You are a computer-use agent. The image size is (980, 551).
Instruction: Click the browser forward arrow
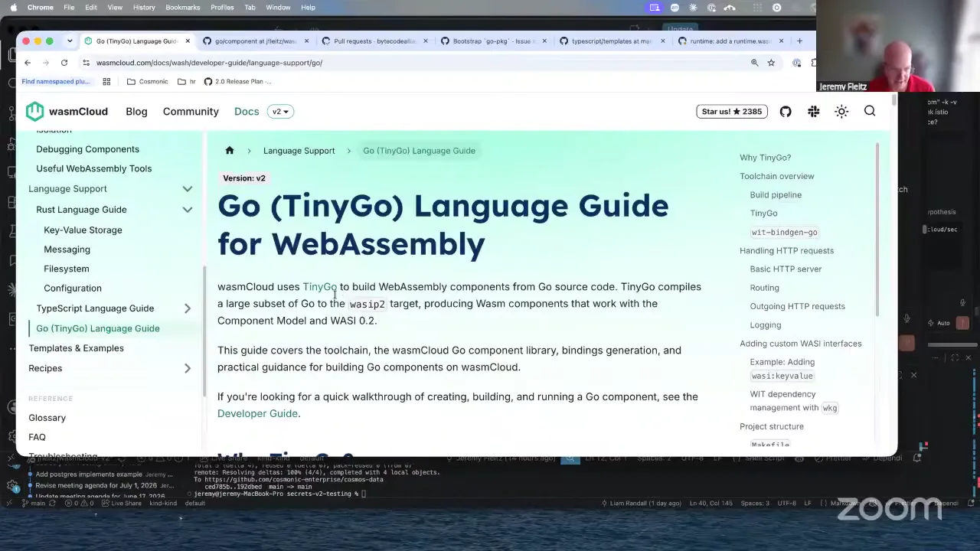pyautogui.click(x=46, y=63)
